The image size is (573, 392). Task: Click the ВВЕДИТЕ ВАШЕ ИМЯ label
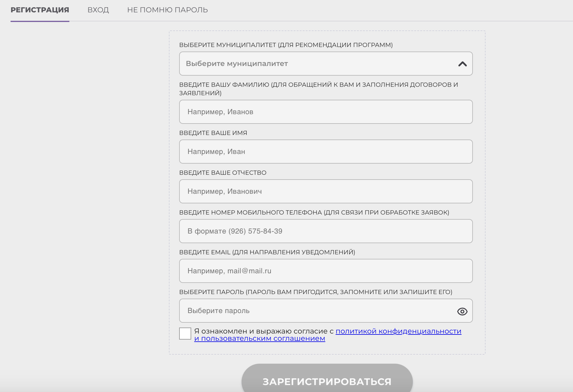coord(213,133)
